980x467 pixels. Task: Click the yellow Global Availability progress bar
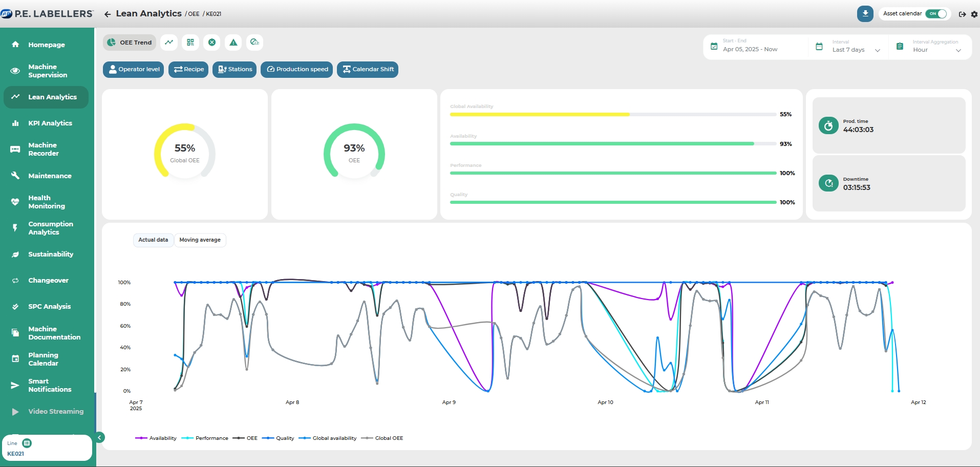pyautogui.click(x=539, y=115)
